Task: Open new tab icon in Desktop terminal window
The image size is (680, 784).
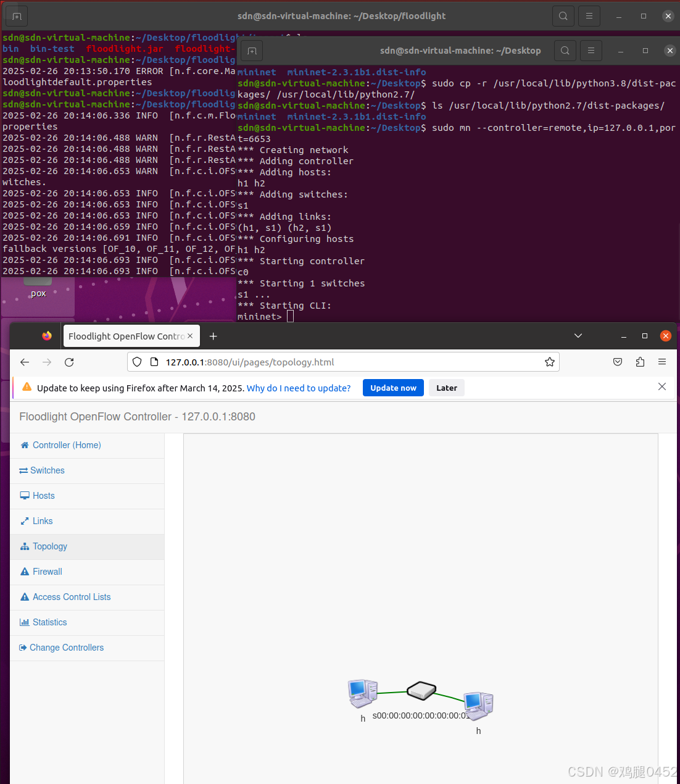Action: coord(252,51)
